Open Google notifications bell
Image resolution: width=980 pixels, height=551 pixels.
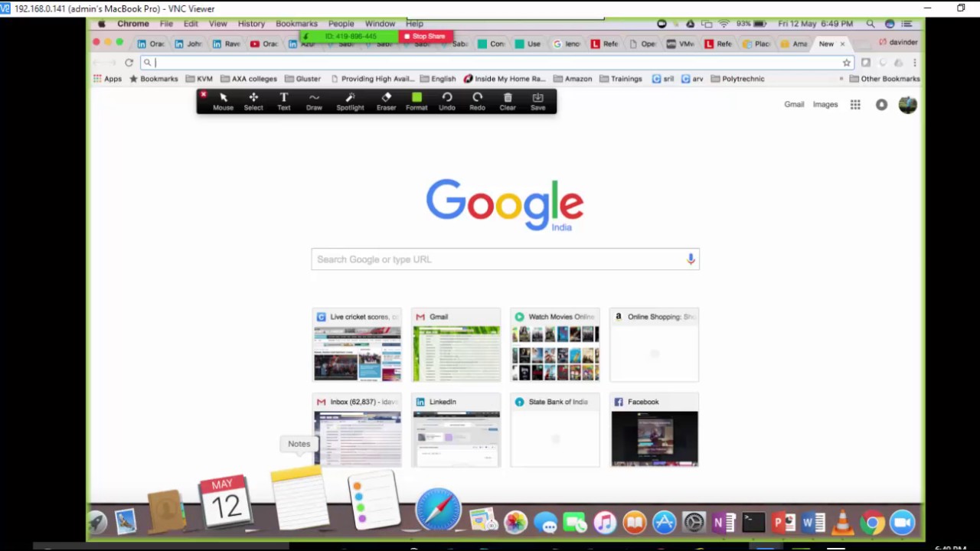coord(881,105)
